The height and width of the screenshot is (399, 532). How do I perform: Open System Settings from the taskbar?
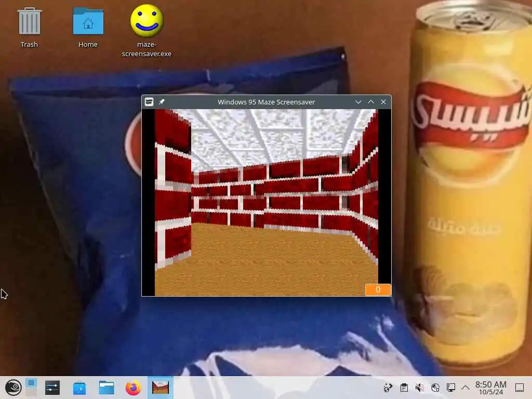tap(52, 388)
